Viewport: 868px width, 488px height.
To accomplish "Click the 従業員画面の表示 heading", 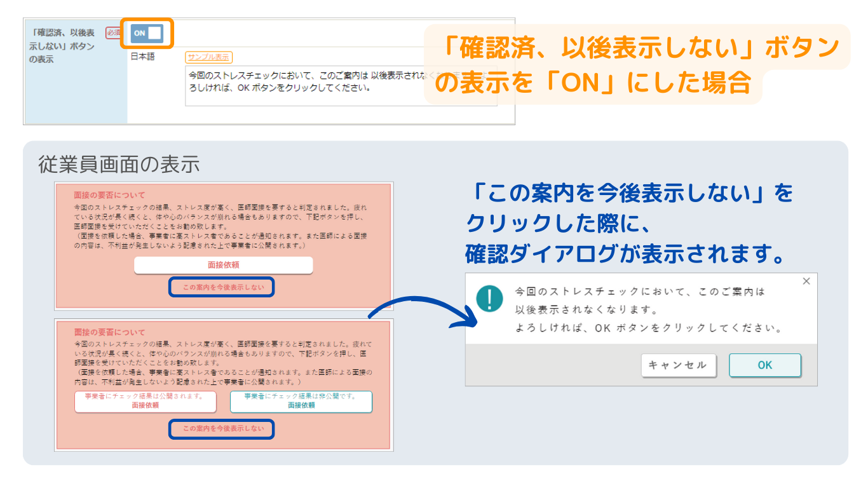I will pos(119,165).
